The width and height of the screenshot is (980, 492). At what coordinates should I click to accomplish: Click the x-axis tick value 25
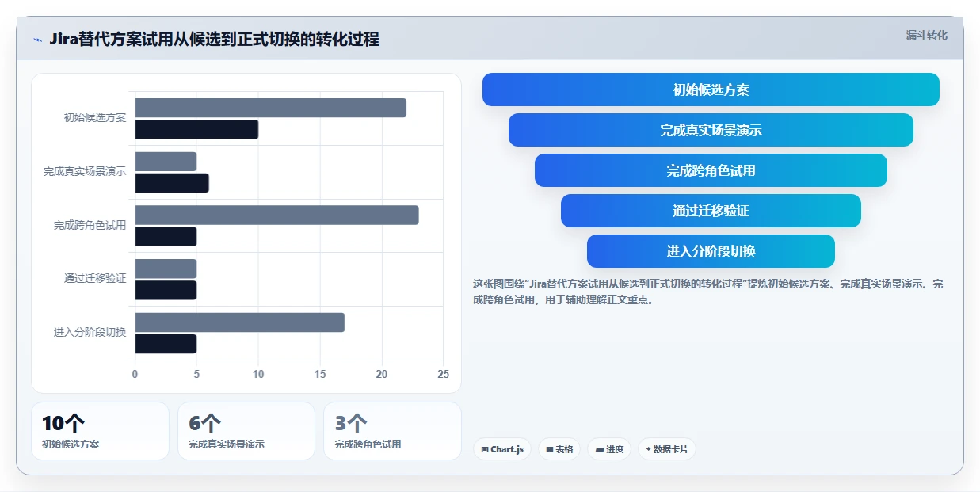pyautogui.click(x=444, y=374)
